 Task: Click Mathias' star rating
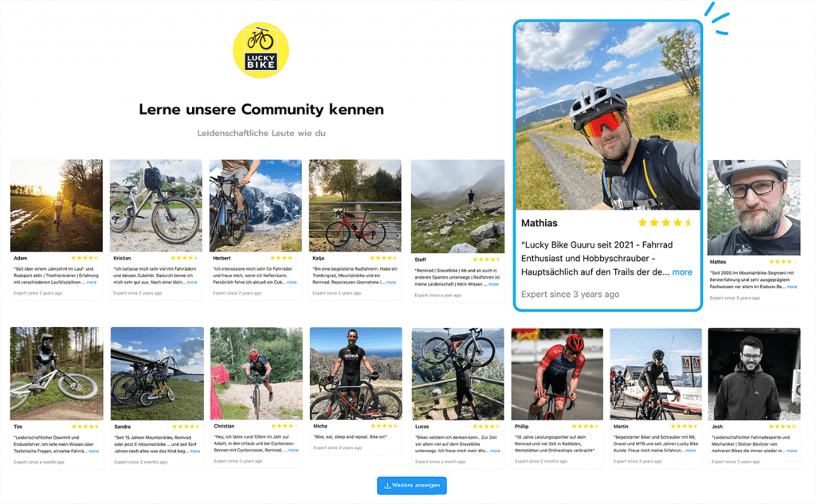click(x=665, y=223)
